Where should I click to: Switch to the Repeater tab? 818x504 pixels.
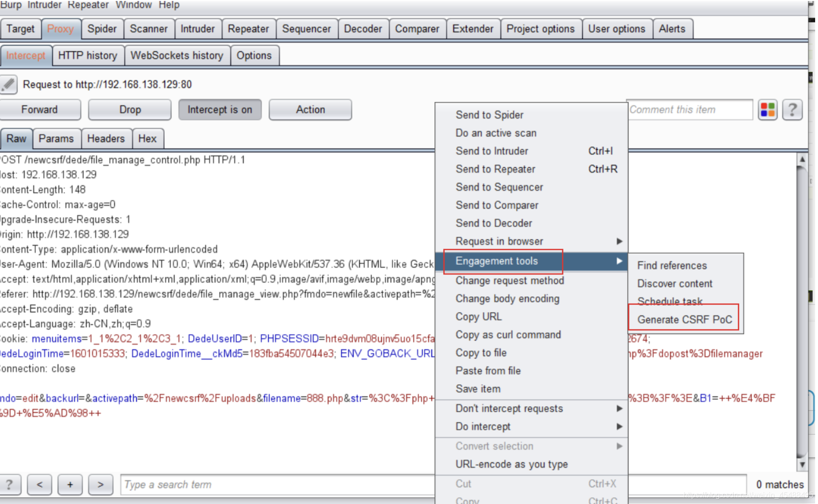point(248,29)
